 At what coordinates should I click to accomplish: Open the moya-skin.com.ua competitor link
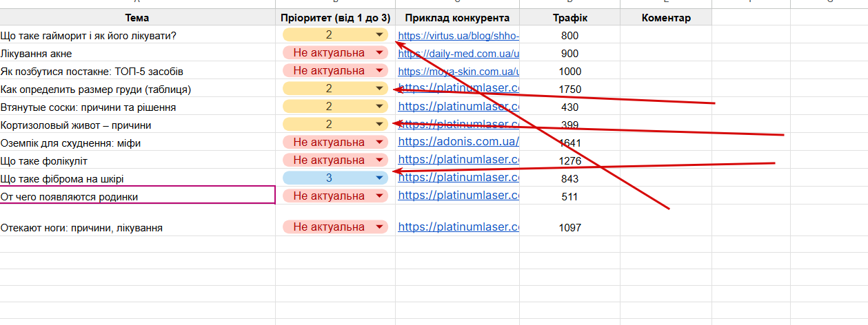click(458, 72)
